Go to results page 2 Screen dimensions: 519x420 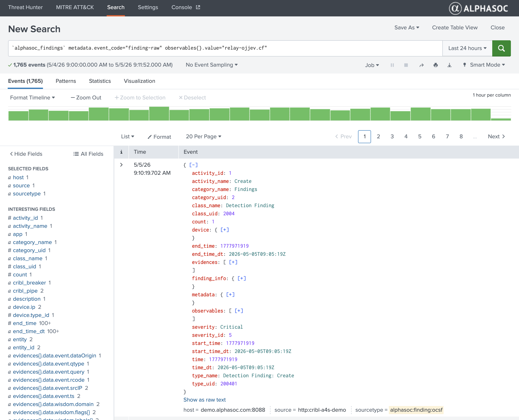click(x=378, y=136)
